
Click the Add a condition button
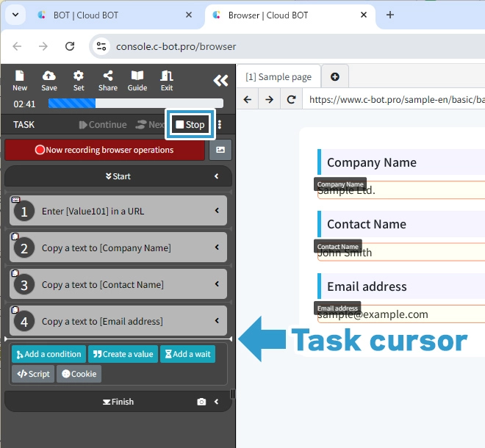pos(48,354)
